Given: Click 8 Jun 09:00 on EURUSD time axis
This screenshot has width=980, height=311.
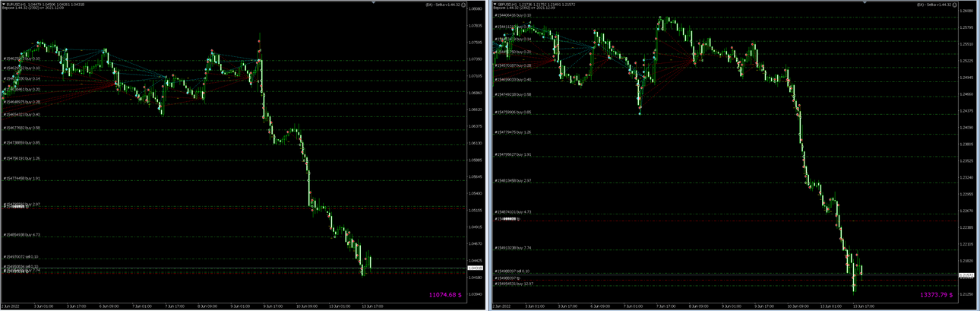Looking at the screenshot, I should tap(207, 306).
